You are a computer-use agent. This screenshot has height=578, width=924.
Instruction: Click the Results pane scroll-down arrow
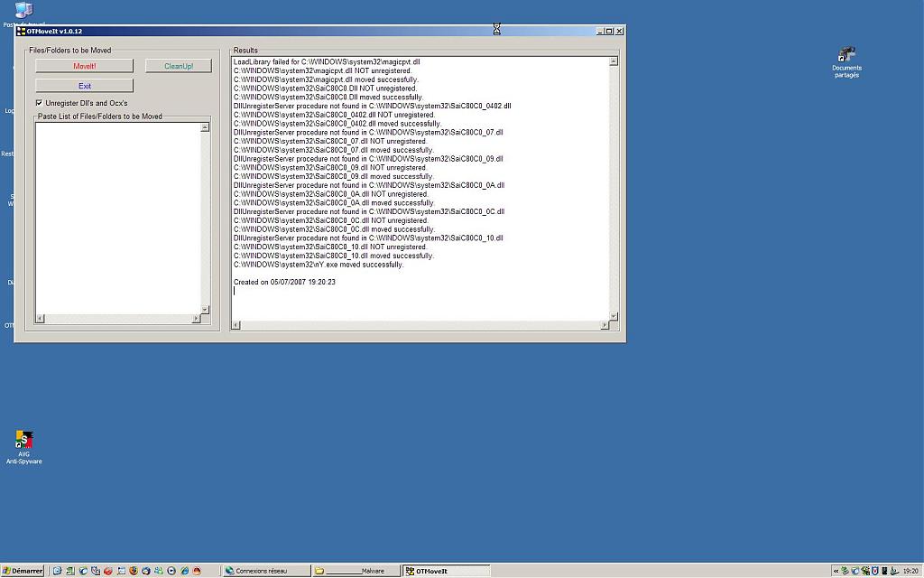[614, 316]
